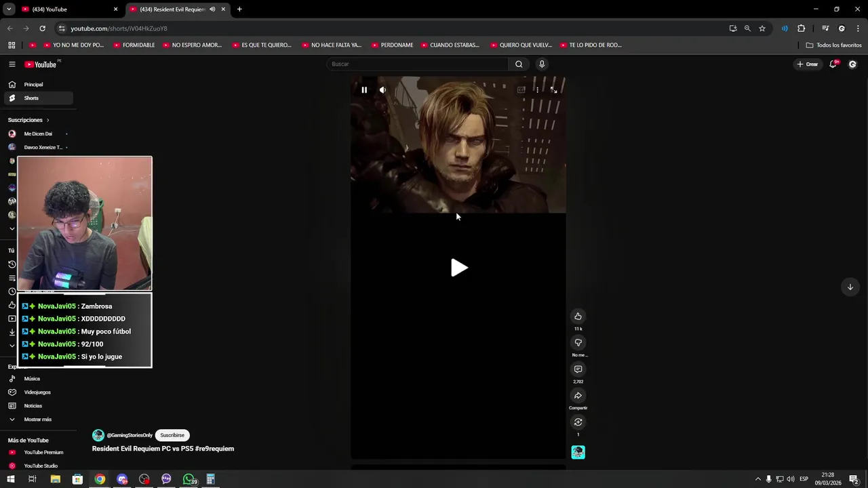The width and height of the screenshot is (868, 488).
Task: Open comments showing 2,702
Action: point(578,369)
